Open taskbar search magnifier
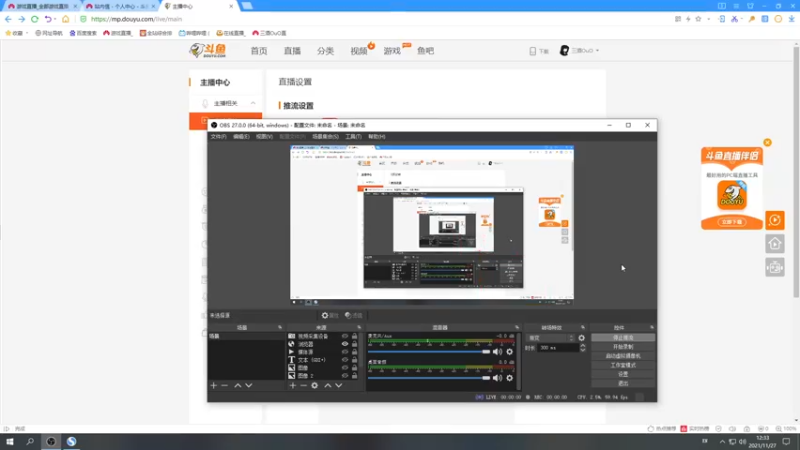The image size is (800, 450). click(30, 441)
